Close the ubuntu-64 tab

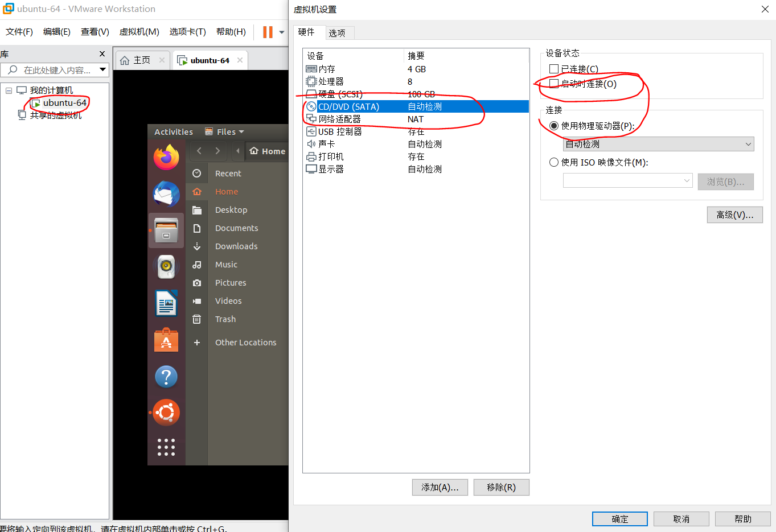[x=240, y=60]
